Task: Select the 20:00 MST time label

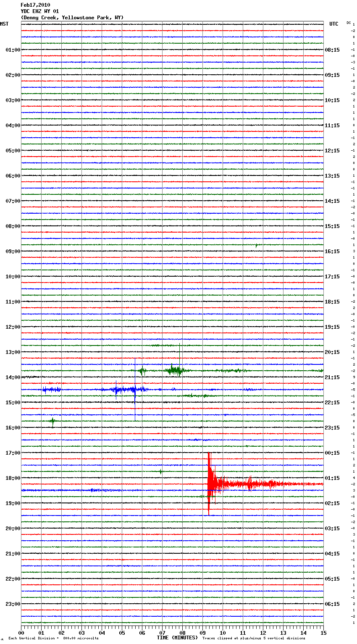Action: [13, 529]
